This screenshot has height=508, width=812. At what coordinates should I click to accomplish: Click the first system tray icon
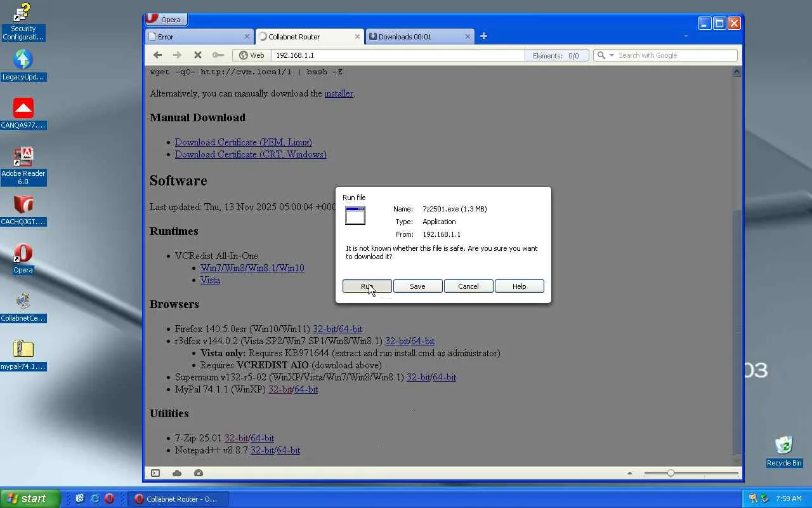pyautogui.click(x=754, y=498)
